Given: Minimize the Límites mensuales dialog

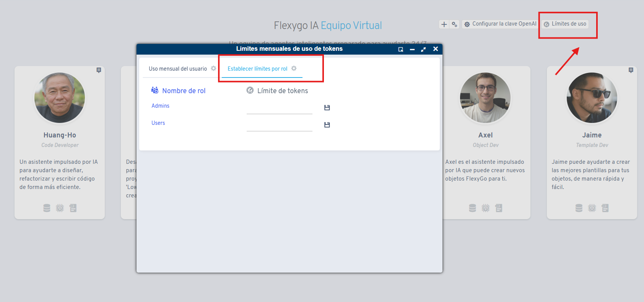Looking at the screenshot, I should point(412,49).
